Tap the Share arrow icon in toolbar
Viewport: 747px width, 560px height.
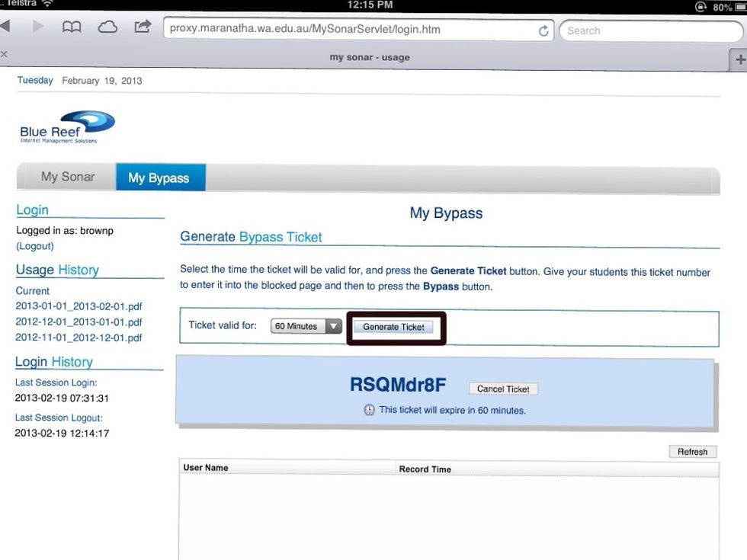tap(143, 27)
